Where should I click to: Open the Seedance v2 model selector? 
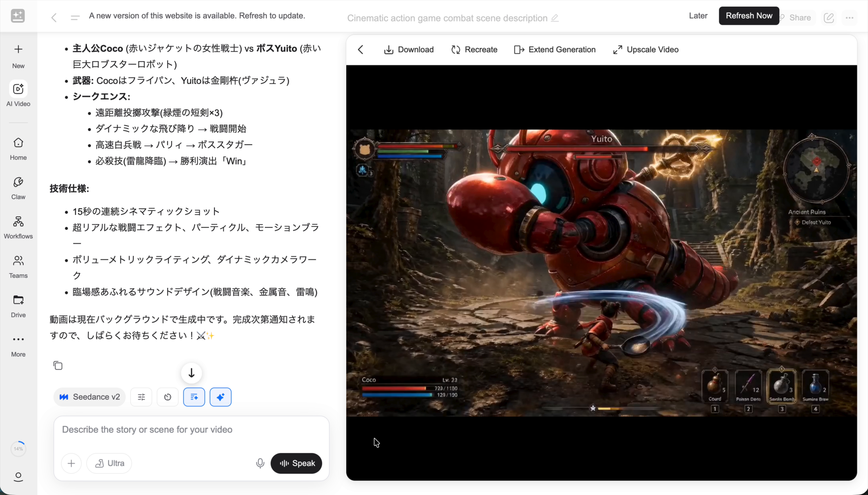coord(89,397)
